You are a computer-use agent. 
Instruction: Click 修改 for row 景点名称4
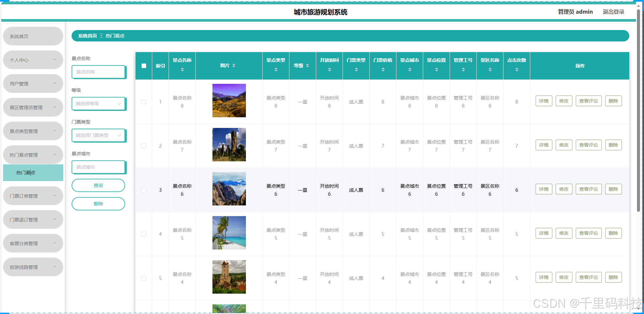click(564, 277)
